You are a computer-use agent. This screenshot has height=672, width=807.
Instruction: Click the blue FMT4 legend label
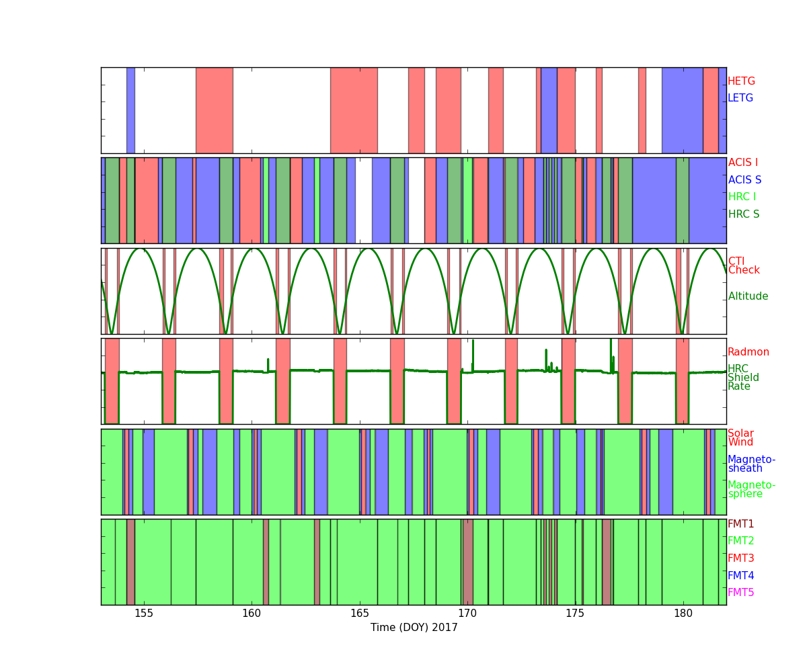740,576
